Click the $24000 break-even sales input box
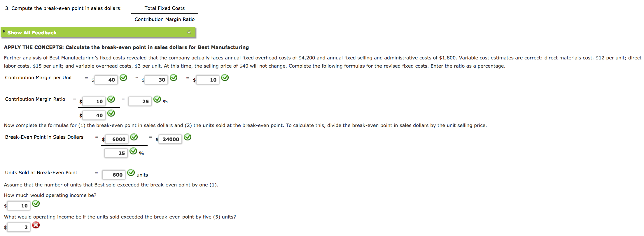Viewport: 644px width, 236px height. (x=170, y=139)
